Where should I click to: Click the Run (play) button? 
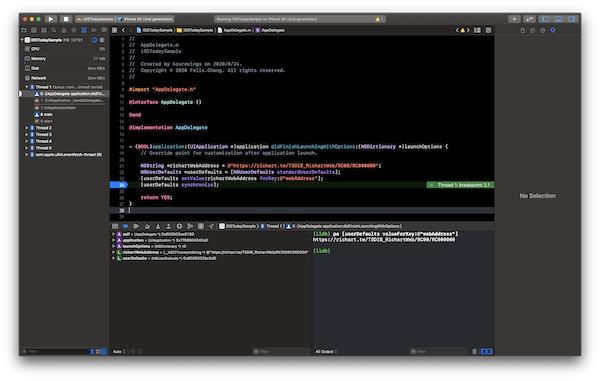pyautogui.click(x=51, y=19)
